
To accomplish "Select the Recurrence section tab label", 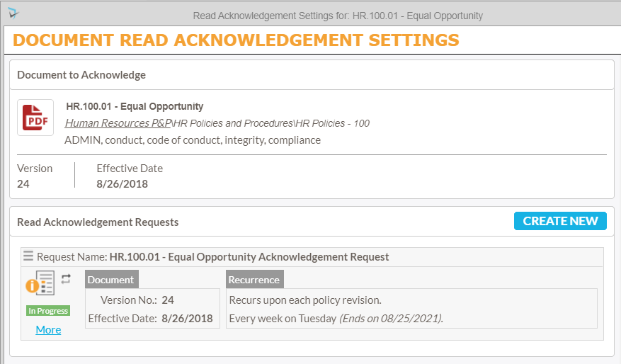I will click(x=254, y=280).
